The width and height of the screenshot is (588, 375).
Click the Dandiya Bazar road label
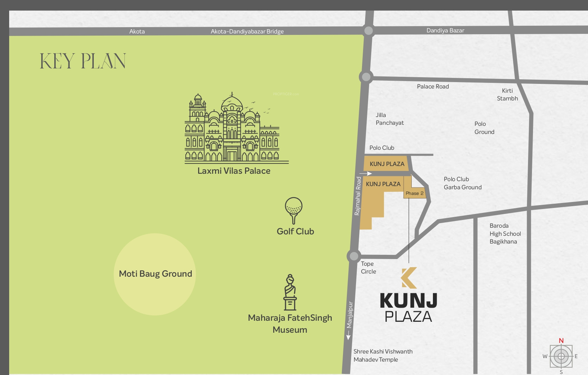[x=445, y=31]
